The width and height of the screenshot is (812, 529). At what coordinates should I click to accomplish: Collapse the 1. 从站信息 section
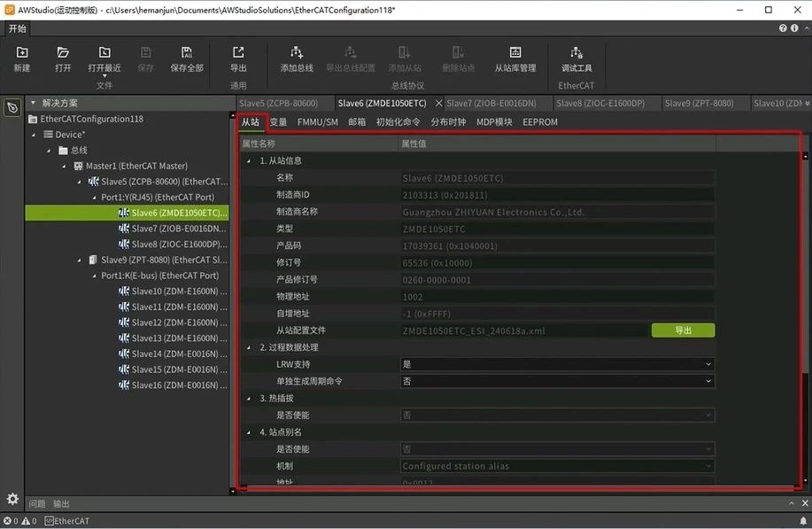pos(249,161)
